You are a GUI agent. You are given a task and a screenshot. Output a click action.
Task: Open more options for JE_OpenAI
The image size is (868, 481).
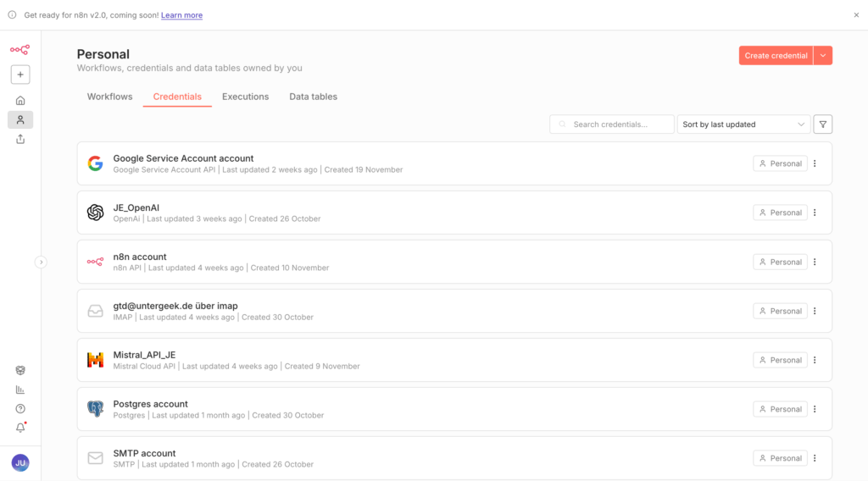point(815,213)
